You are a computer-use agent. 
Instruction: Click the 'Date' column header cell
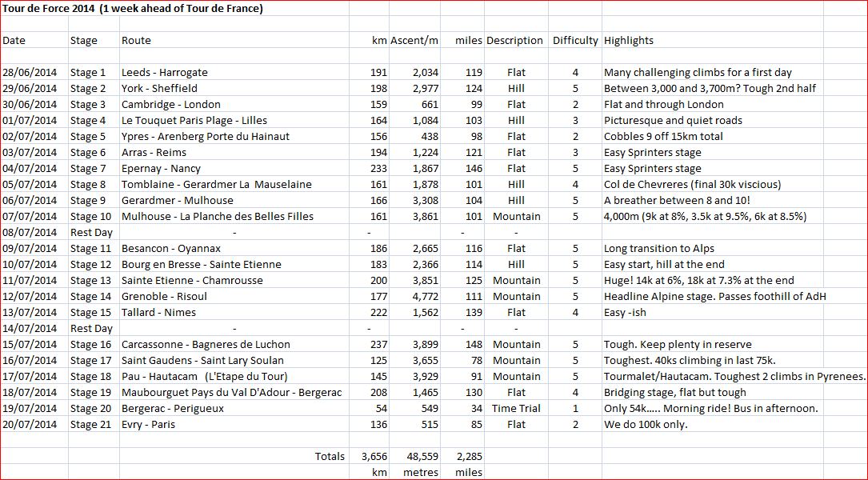[14, 41]
